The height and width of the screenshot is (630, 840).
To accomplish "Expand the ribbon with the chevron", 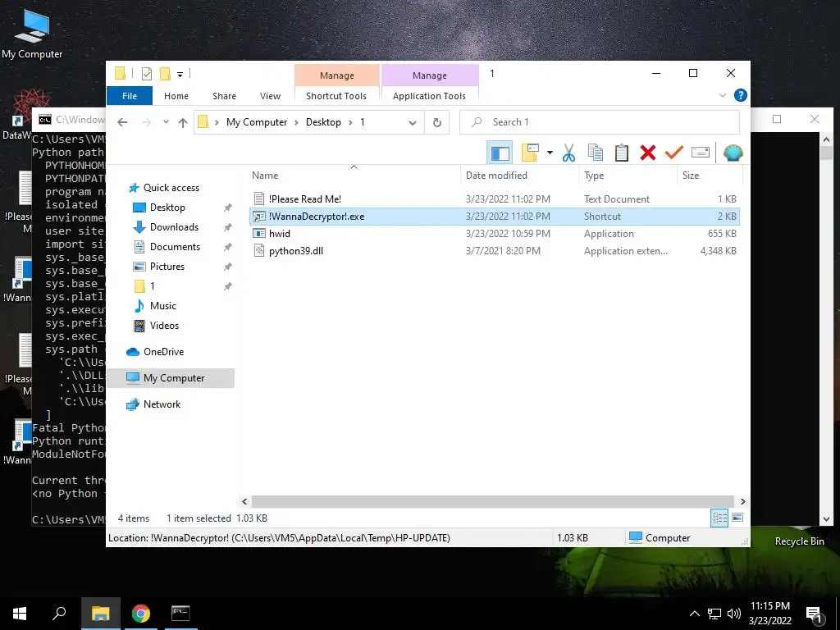I will pyautogui.click(x=722, y=95).
